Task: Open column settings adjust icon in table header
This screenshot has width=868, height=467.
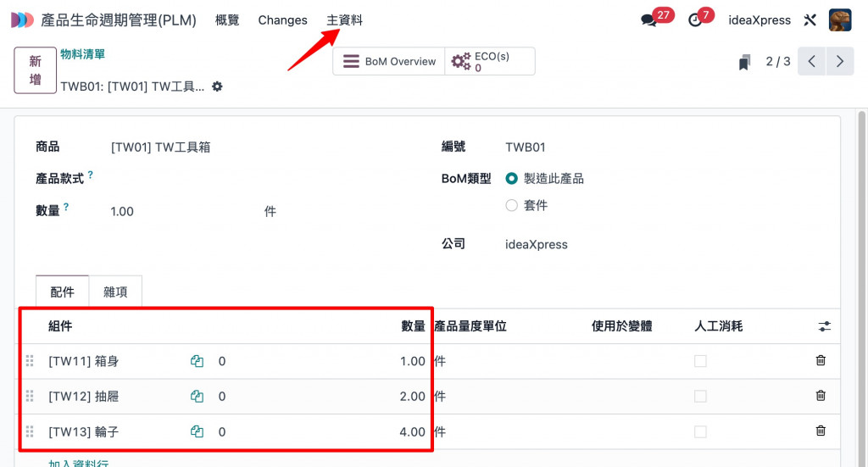Action: tap(824, 326)
